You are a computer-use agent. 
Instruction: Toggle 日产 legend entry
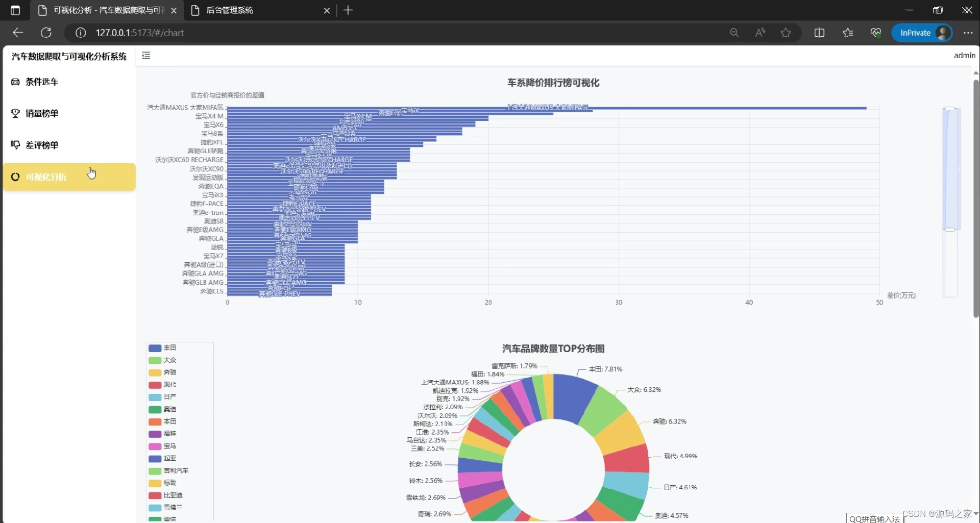coord(162,397)
